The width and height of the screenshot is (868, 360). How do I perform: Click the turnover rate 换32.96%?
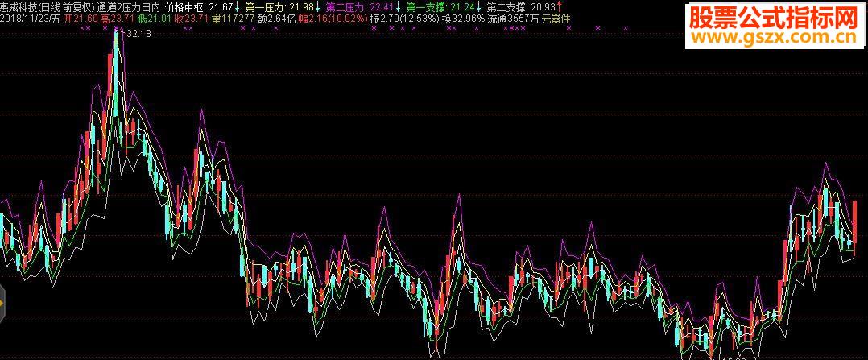point(463,19)
